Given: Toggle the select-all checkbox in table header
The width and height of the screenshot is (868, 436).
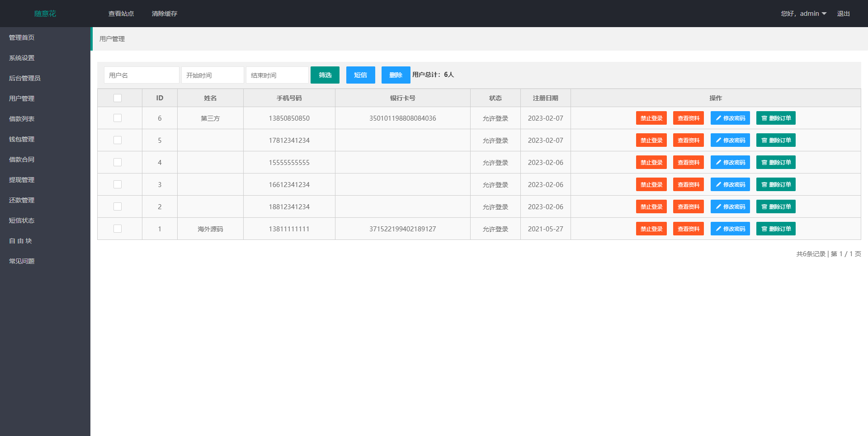Looking at the screenshot, I should coord(118,98).
